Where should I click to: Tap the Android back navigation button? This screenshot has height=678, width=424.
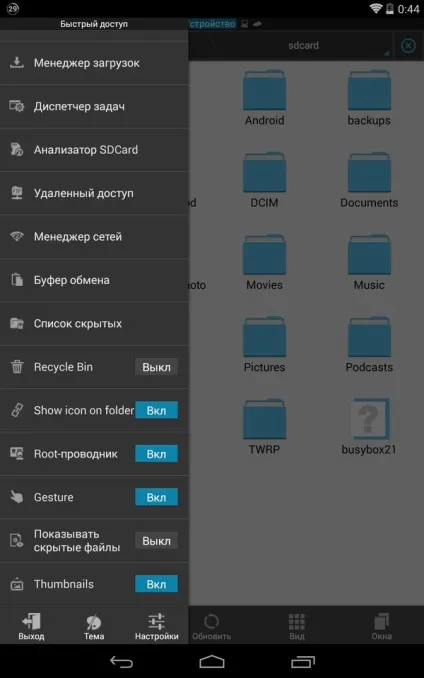[x=121, y=661]
